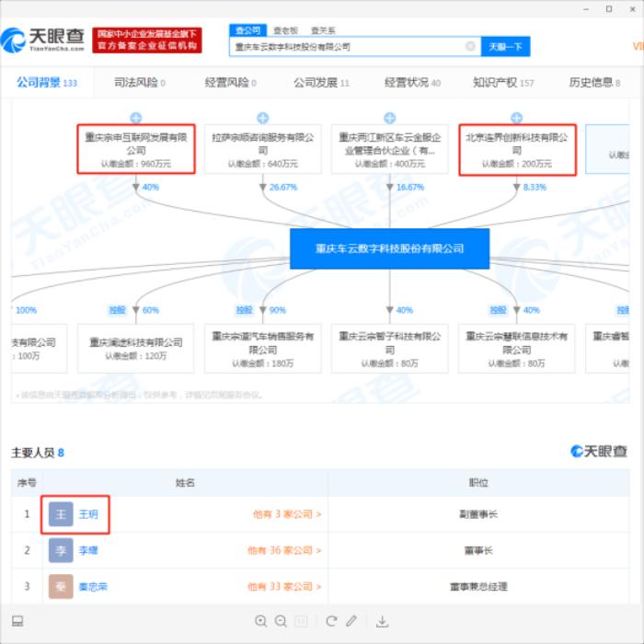Open shareholder 重庆宗申互联网发展有限公司 card
Viewport: 644px width, 644px height.
pyautogui.click(x=136, y=149)
